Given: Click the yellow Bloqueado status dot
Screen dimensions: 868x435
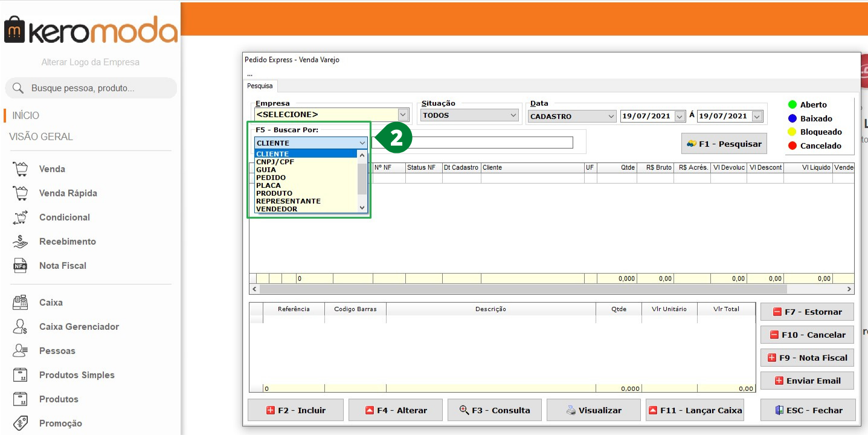Looking at the screenshot, I should [x=792, y=132].
